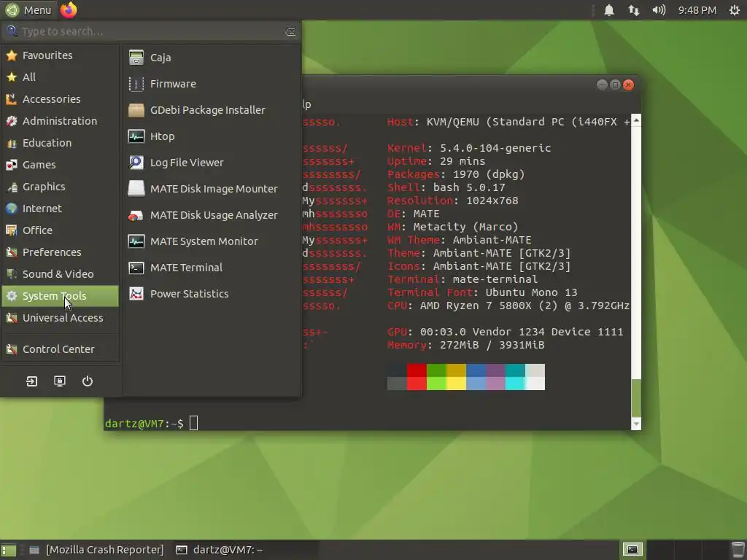Click the terminal scrollbar thumb
747x560 pixels.
click(636, 398)
